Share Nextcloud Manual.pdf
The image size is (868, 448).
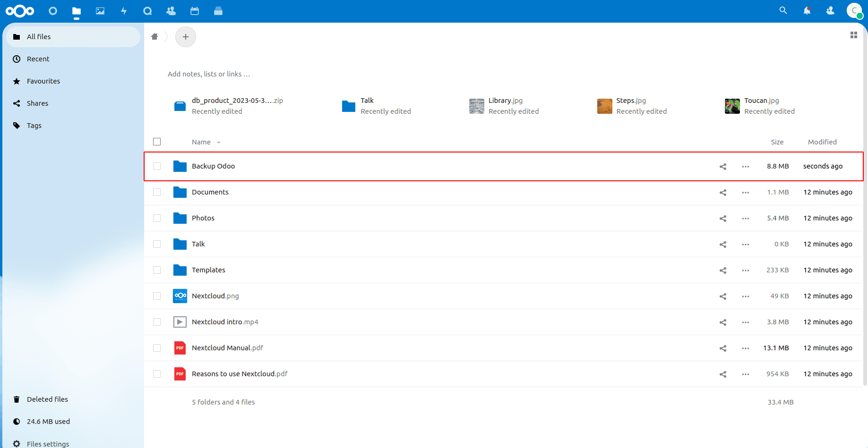point(723,348)
